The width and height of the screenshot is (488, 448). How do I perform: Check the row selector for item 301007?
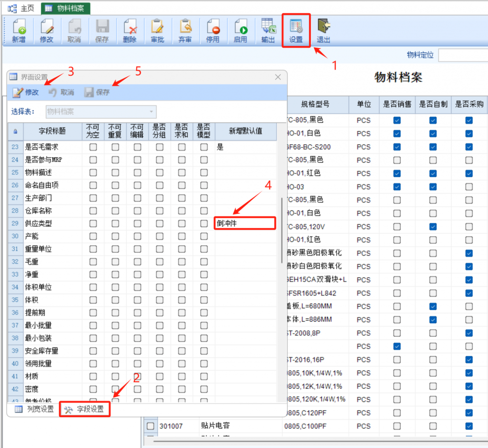click(x=151, y=426)
